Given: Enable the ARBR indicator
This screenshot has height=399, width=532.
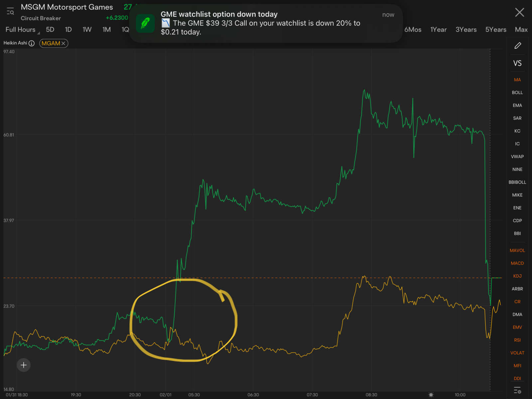Looking at the screenshot, I should 517,289.
